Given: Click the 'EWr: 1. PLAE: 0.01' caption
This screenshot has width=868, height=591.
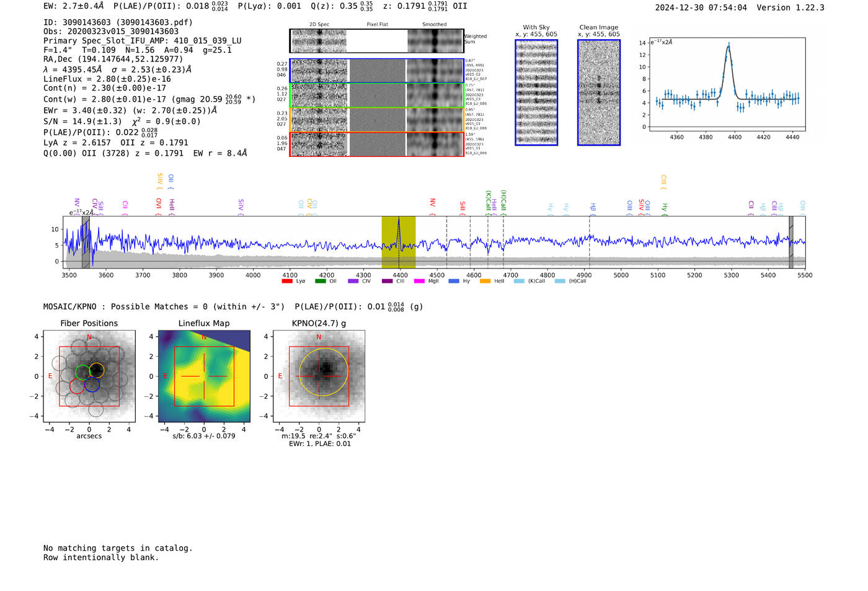Looking at the screenshot, I should pyautogui.click(x=320, y=444).
